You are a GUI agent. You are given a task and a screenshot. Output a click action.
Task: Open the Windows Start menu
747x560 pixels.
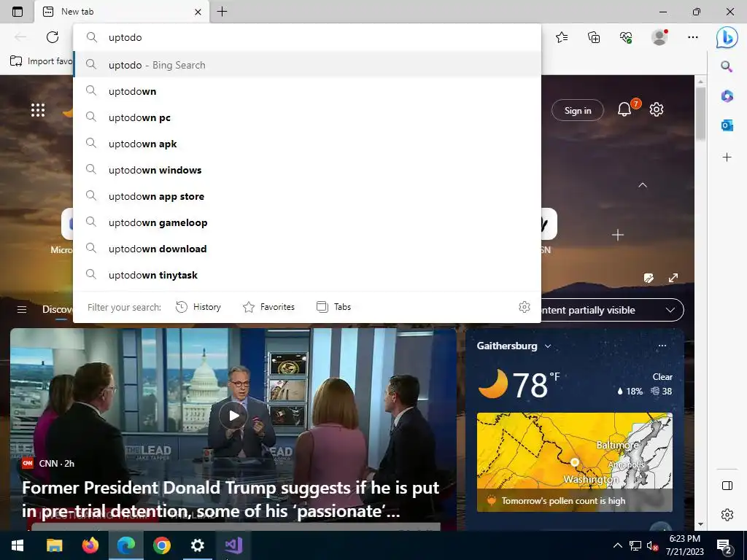click(18, 545)
